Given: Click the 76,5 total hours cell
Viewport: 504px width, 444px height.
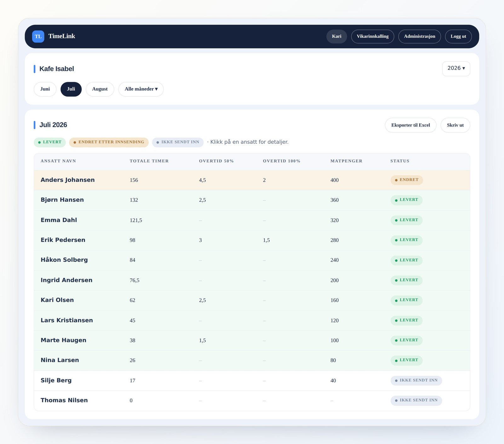Looking at the screenshot, I should [135, 280].
